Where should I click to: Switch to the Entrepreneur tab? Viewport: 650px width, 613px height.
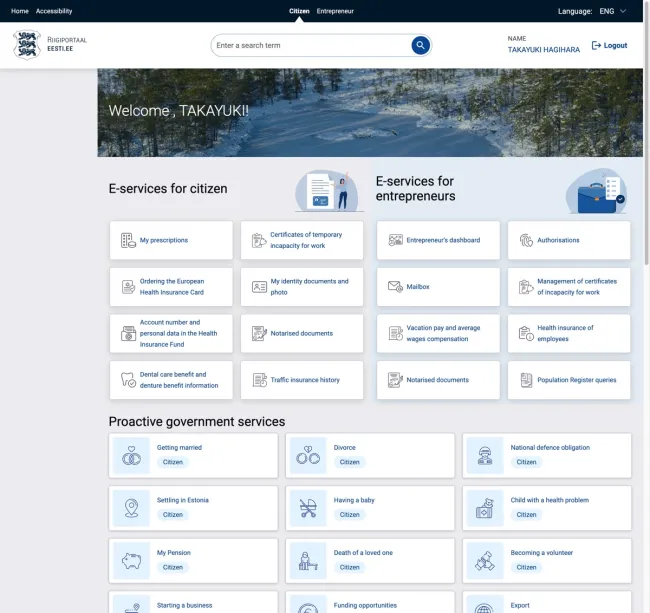coord(335,11)
